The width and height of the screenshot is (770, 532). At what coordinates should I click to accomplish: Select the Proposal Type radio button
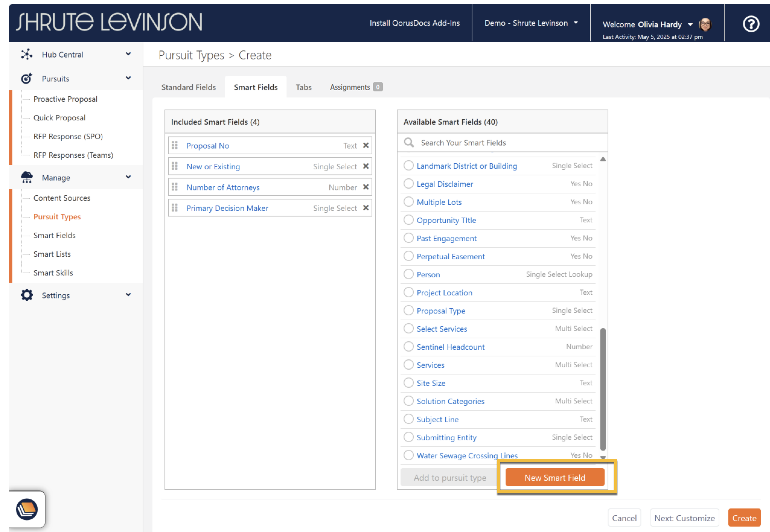pyautogui.click(x=408, y=310)
